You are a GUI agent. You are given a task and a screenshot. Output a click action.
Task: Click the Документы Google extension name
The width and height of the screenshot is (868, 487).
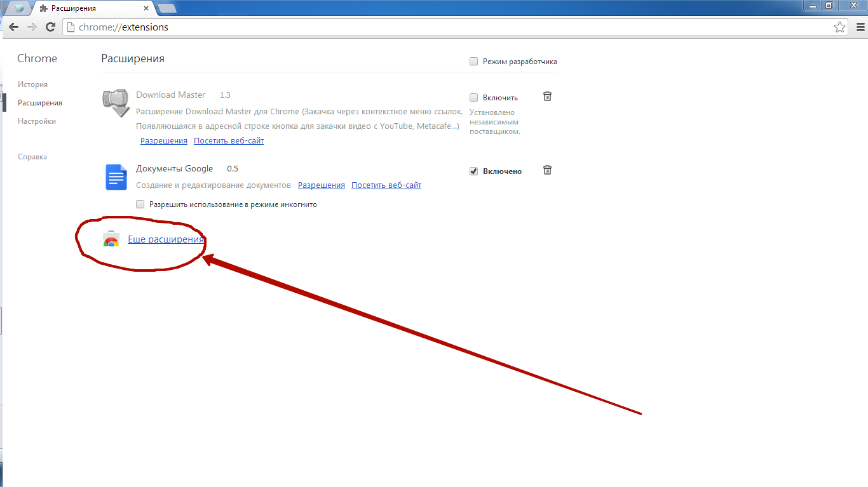[175, 169]
